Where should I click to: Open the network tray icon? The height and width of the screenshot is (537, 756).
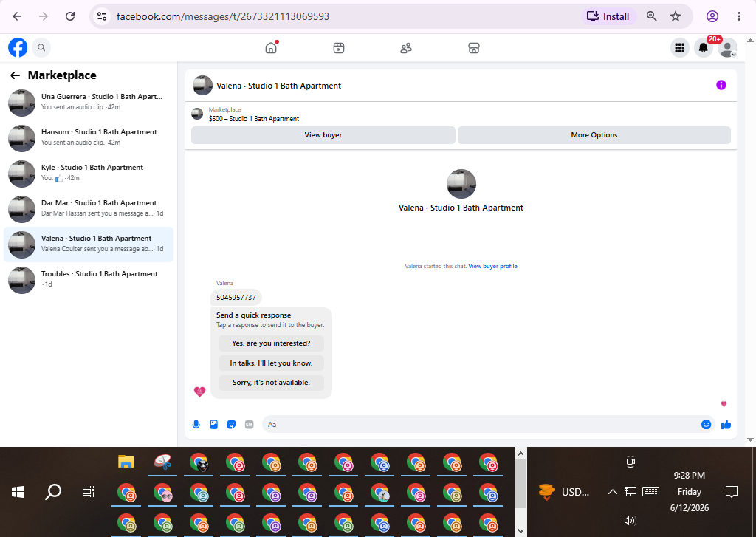pyautogui.click(x=630, y=492)
